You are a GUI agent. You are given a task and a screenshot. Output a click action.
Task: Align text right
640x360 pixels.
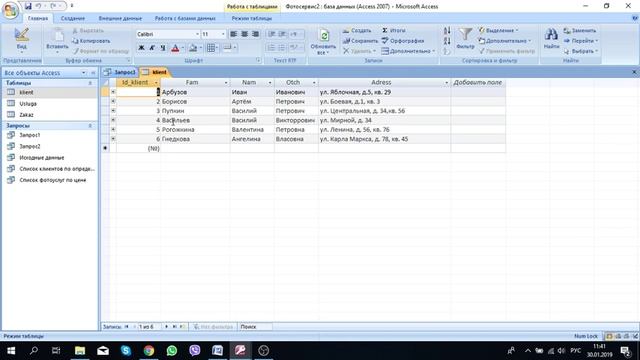click(x=255, y=34)
